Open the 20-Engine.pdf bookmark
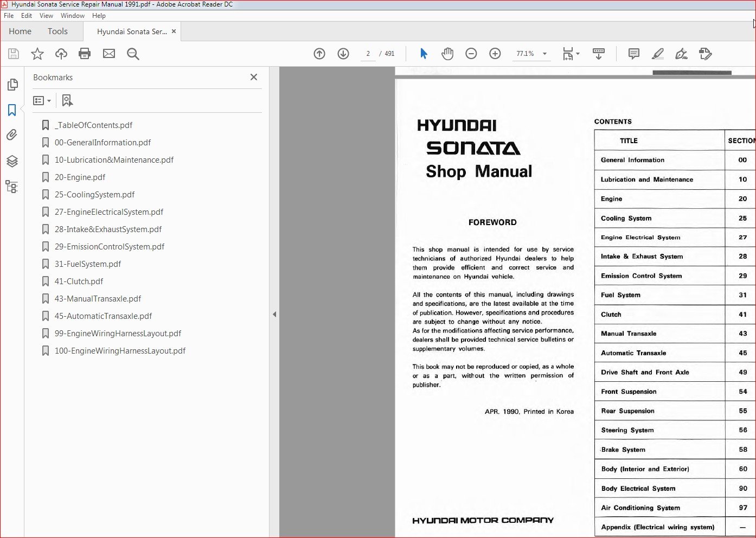 click(x=80, y=177)
